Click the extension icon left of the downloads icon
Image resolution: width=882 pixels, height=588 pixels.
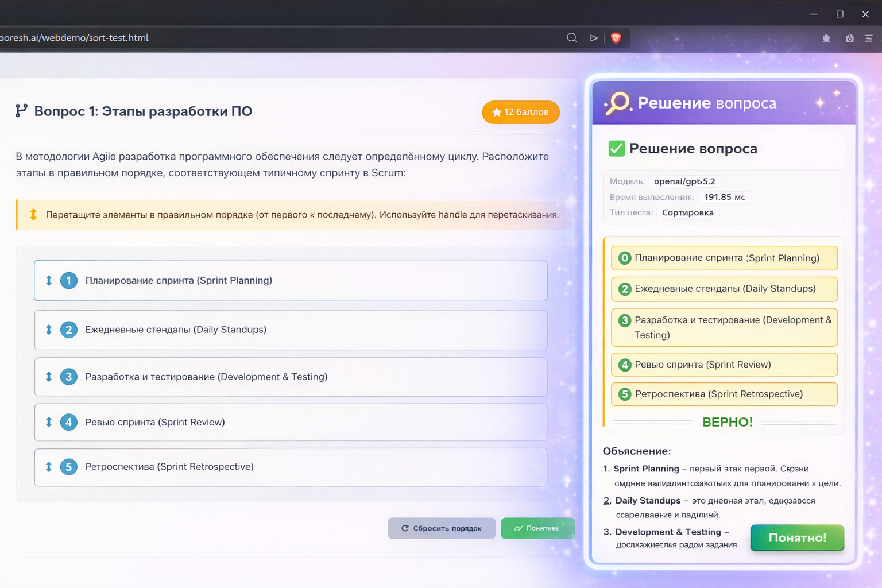click(826, 38)
